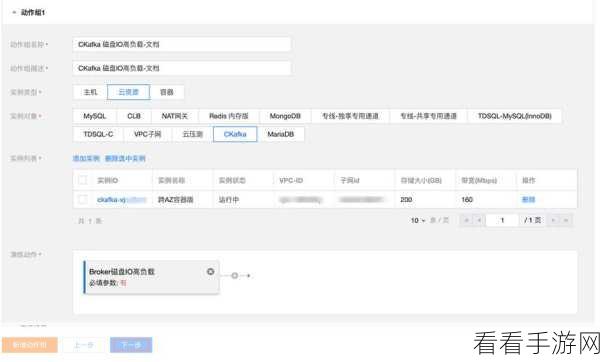The height and width of the screenshot is (362, 600).
Task: Click the 动作组描述 input field
Action: (x=181, y=68)
